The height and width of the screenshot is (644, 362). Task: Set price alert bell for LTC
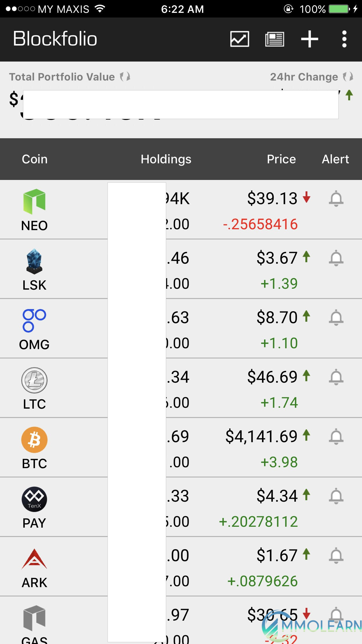[x=336, y=377]
